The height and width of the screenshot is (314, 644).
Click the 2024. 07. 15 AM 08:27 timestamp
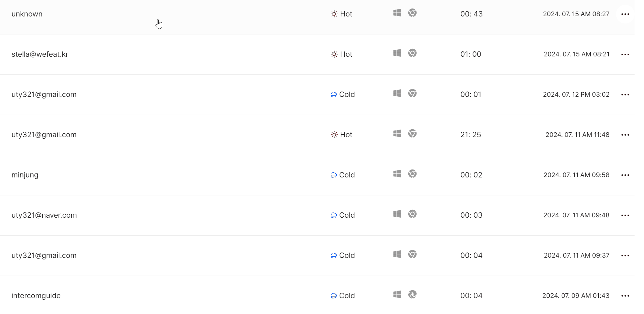pyautogui.click(x=576, y=14)
